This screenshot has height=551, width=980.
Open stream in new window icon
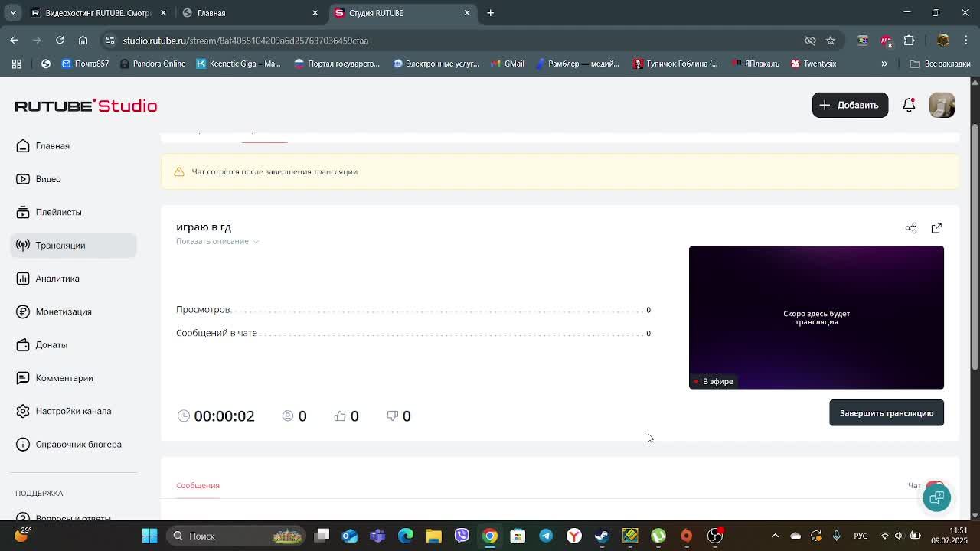point(936,228)
